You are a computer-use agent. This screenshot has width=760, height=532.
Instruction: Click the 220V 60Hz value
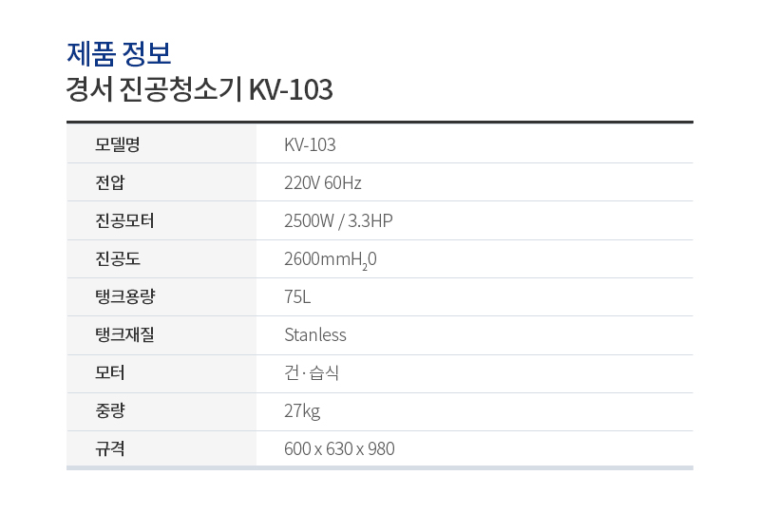click(x=323, y=182)
